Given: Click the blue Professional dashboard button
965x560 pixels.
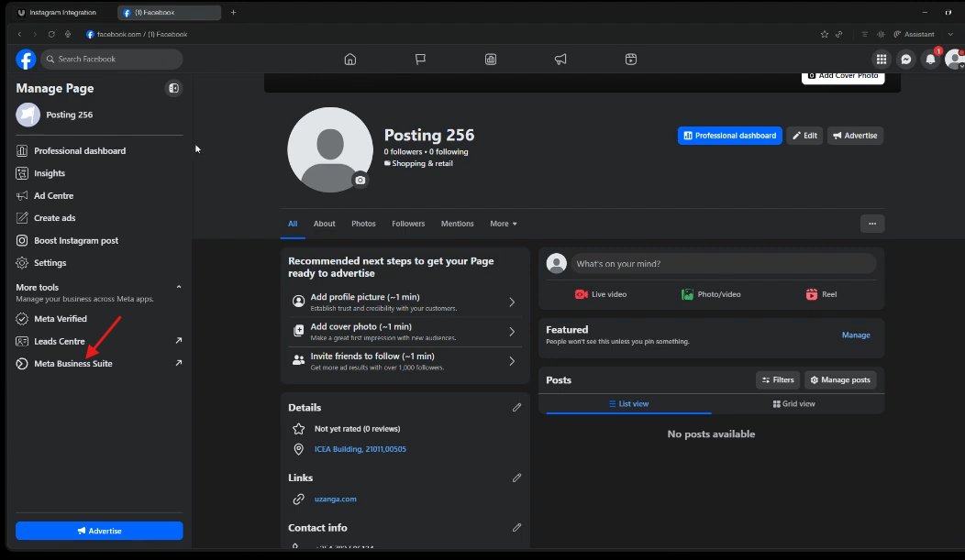Looking at the screenshot, I should [730, 136].
